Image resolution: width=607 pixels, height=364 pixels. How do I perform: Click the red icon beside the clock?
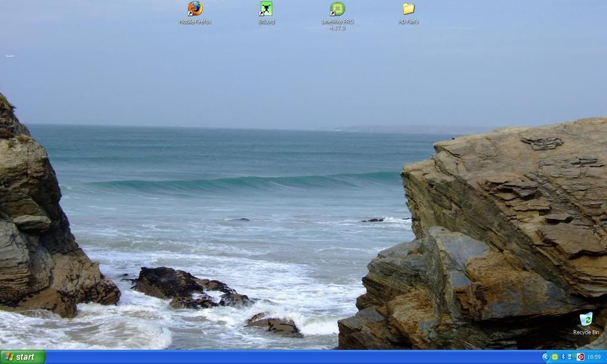[x=580, y=357]
